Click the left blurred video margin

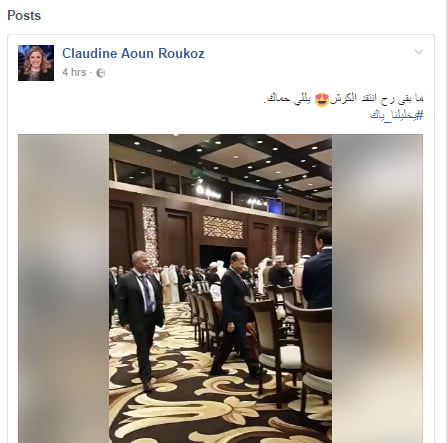(x=64, y=289)
